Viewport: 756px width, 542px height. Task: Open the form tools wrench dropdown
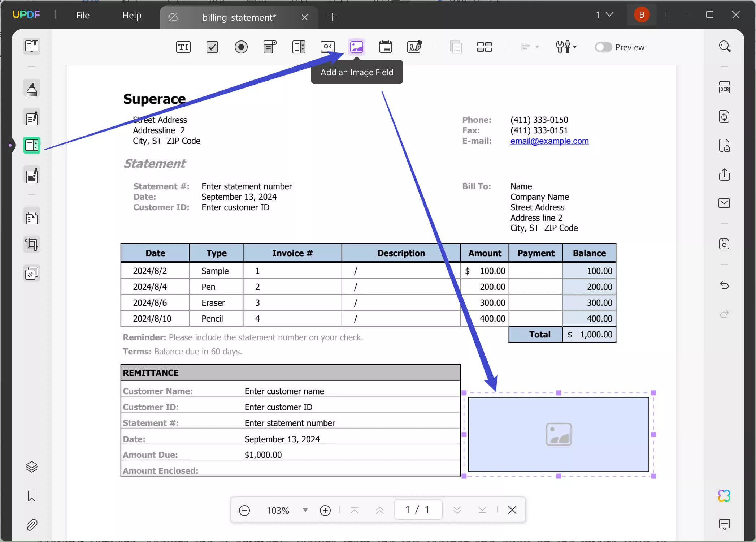tap(566, 47)
